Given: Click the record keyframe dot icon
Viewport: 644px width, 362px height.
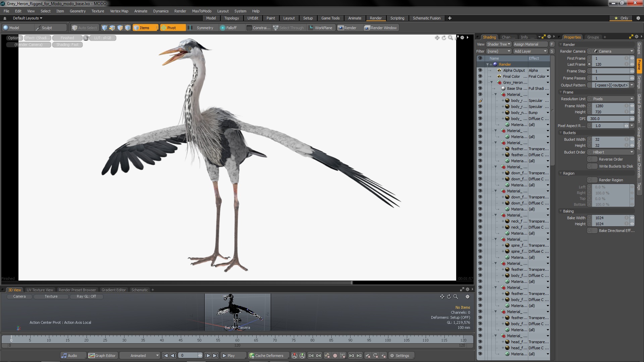Looking at the screenshot, I should click(x=335, y=356).
